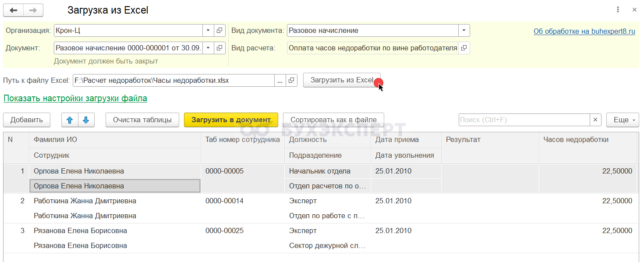Screen dimensions: 644x262
Task: Expand the Вид документа dropdown list
Action: 464,31
